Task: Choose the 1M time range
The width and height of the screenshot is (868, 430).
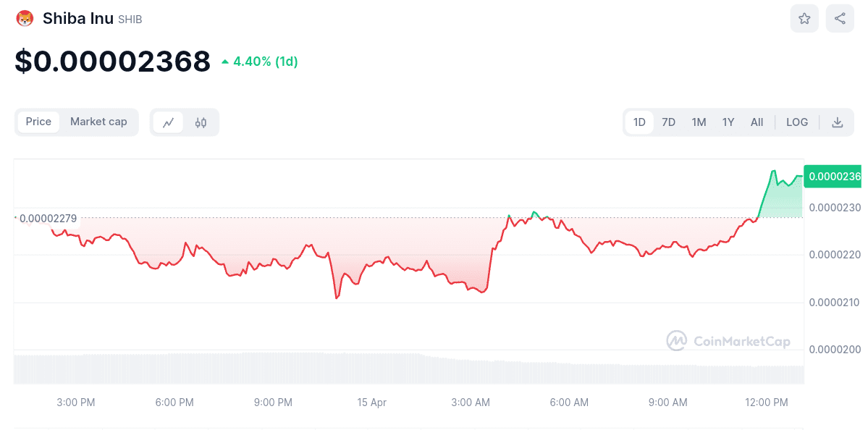Action: [698, 122]
